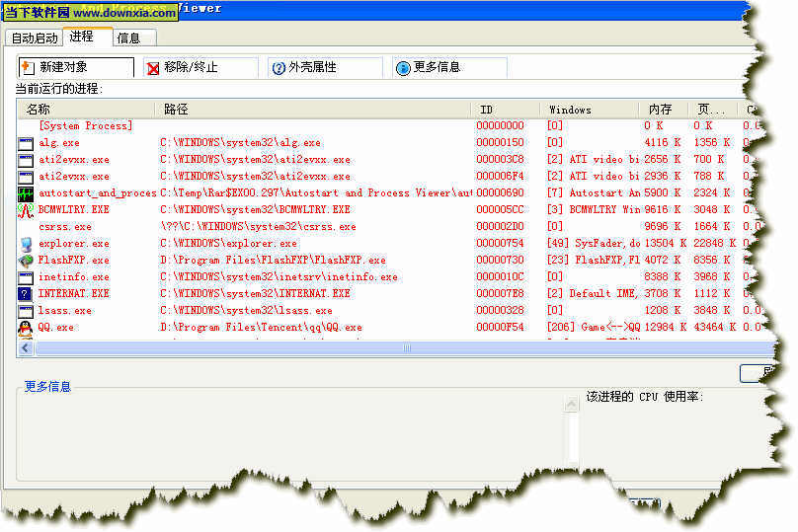Select the INTERNAT.EXE process icon

[26, 294]
